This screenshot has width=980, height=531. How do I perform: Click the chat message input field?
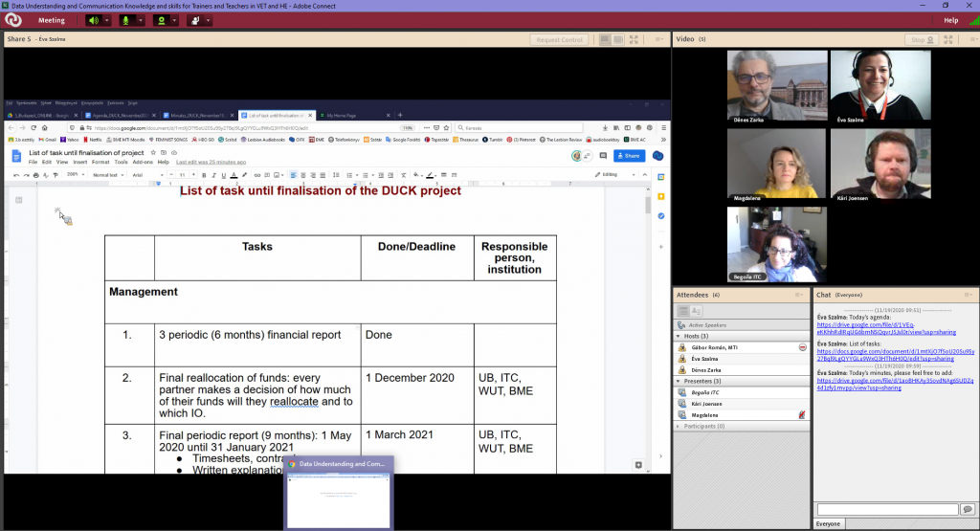[x=886, y=509]
